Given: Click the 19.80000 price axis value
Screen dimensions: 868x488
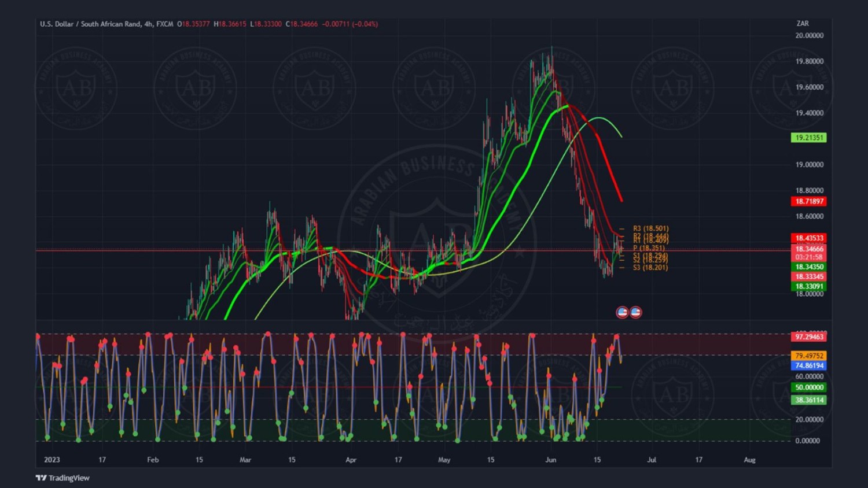Looking at the screenshot, I should (x=809, y=61).
